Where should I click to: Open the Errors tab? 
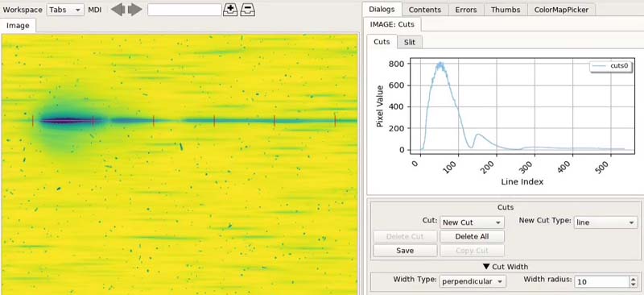pos(466,10)
